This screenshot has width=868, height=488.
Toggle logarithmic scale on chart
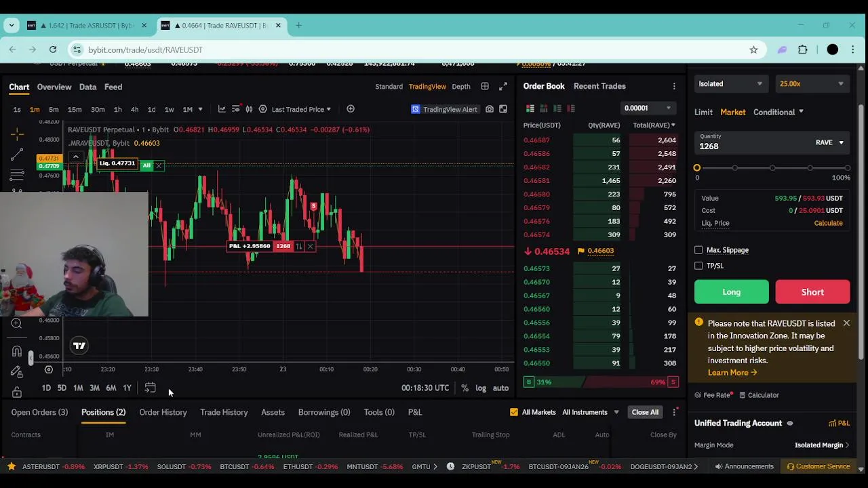point(481,388)
